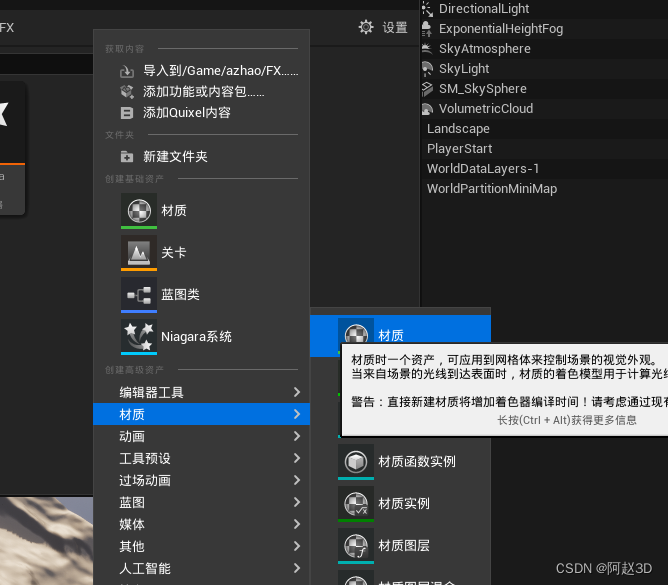Viewport: 668px width, 585px height.
Task: Click the ExponentialHeightFog icon in outliner
Action: point(426,29)
